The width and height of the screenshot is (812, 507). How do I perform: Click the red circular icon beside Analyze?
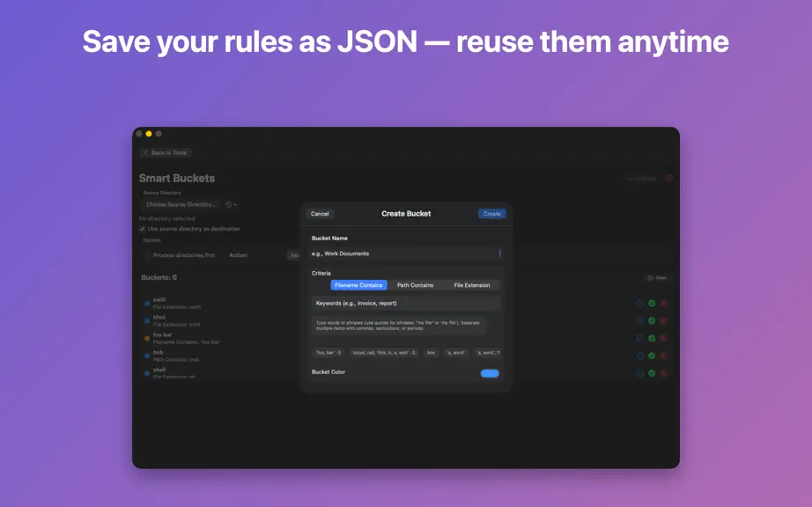(668, 178)
